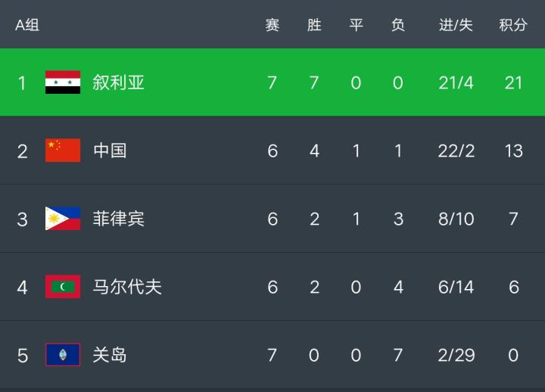Click the Maldives flag icon

63,287
